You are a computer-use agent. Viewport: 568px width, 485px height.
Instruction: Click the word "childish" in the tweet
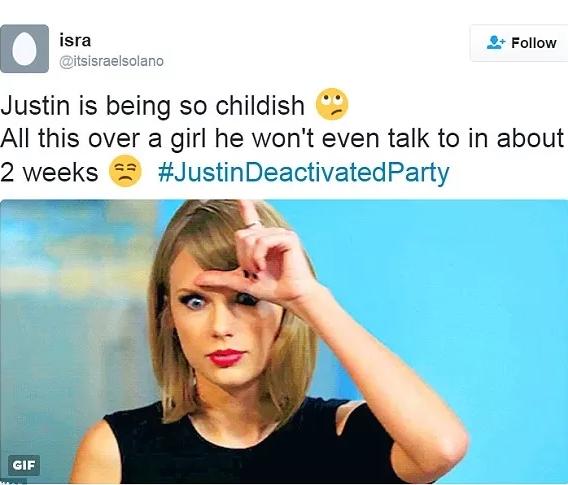pos(260,105)
